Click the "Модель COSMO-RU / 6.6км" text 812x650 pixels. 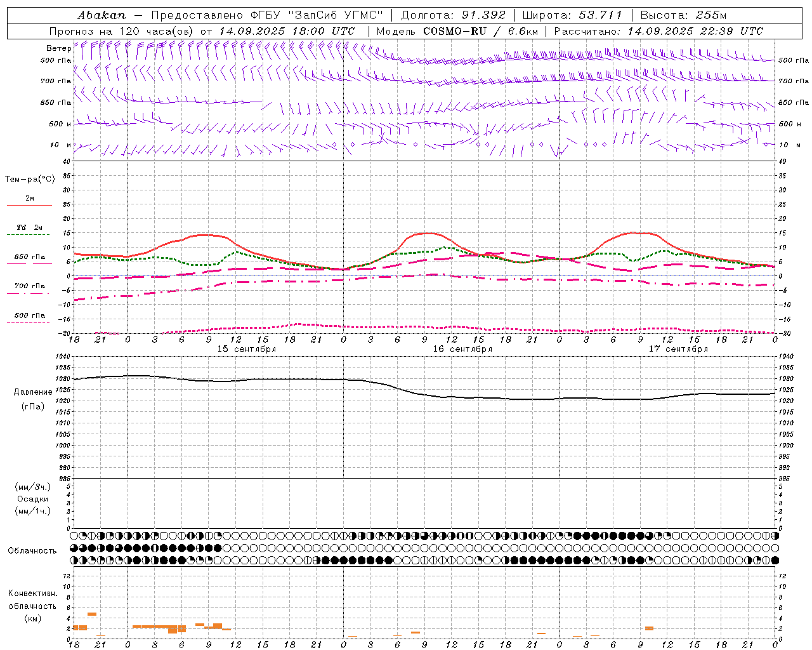coord(457,31)
